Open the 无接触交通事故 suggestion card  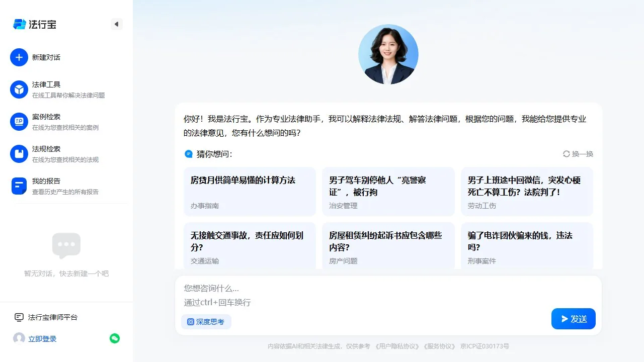pyautogui.click(x=250, y=246)
